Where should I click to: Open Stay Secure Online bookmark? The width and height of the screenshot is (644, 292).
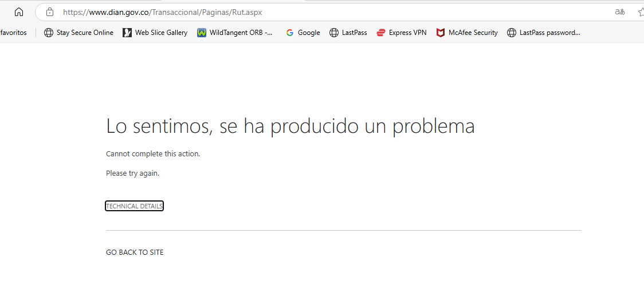(78, 33)
